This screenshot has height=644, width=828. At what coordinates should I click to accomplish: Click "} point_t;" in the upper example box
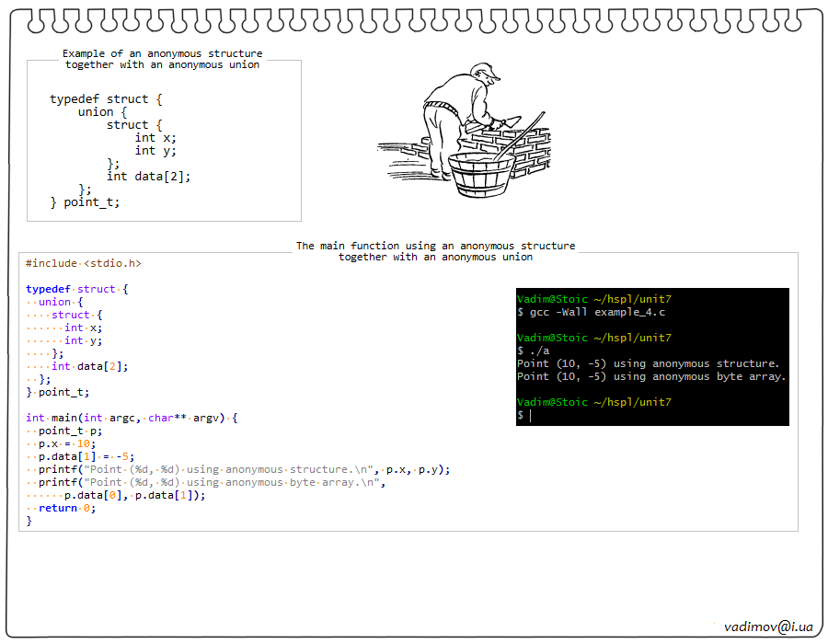click(x=85, y=202)
